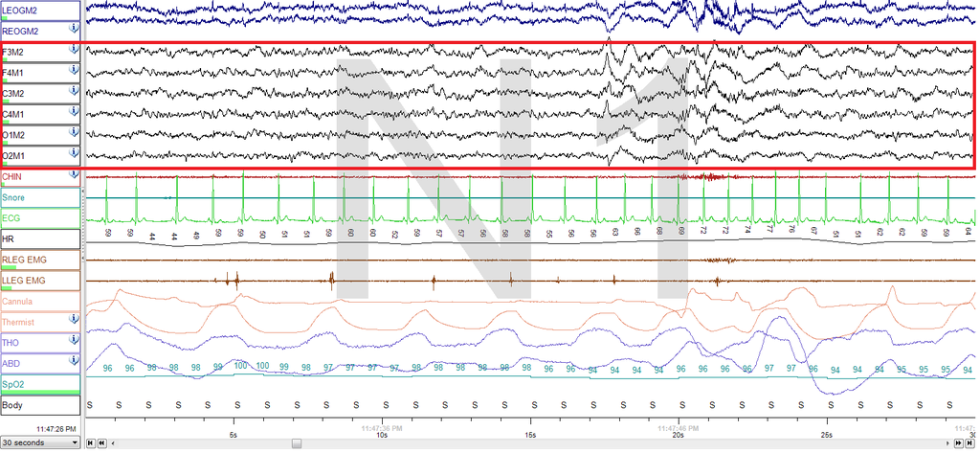Viewport: 980px width, 453px height.
Task: Open the 30 seconds epoch length dropdown
Action: point(40,442)
